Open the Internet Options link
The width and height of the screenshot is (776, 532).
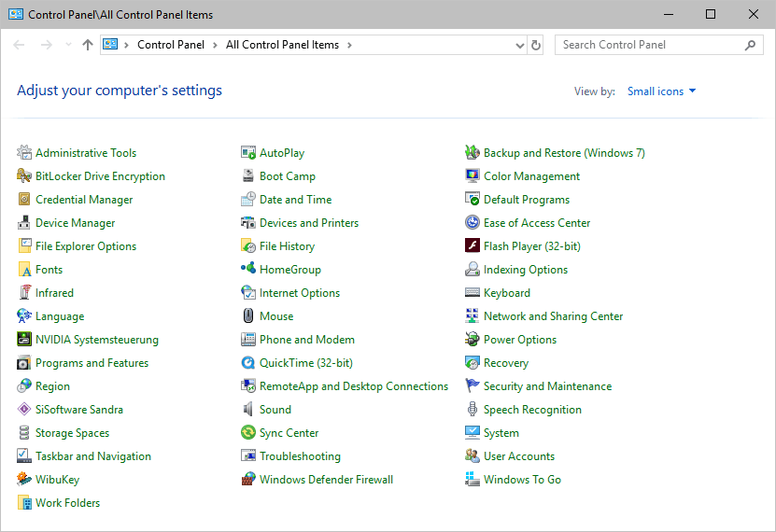pyautogui.click(x=300, y=293)
